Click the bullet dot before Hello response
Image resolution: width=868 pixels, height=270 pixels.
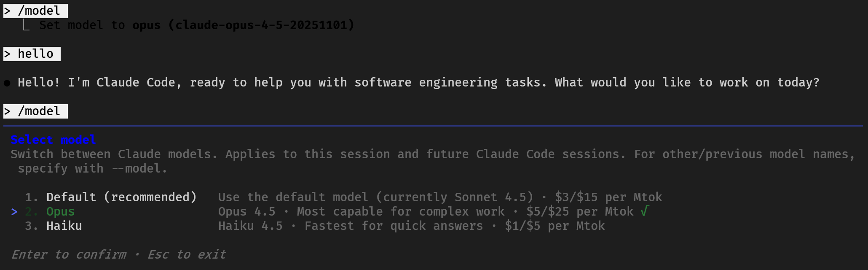click(x=7, y=83)
